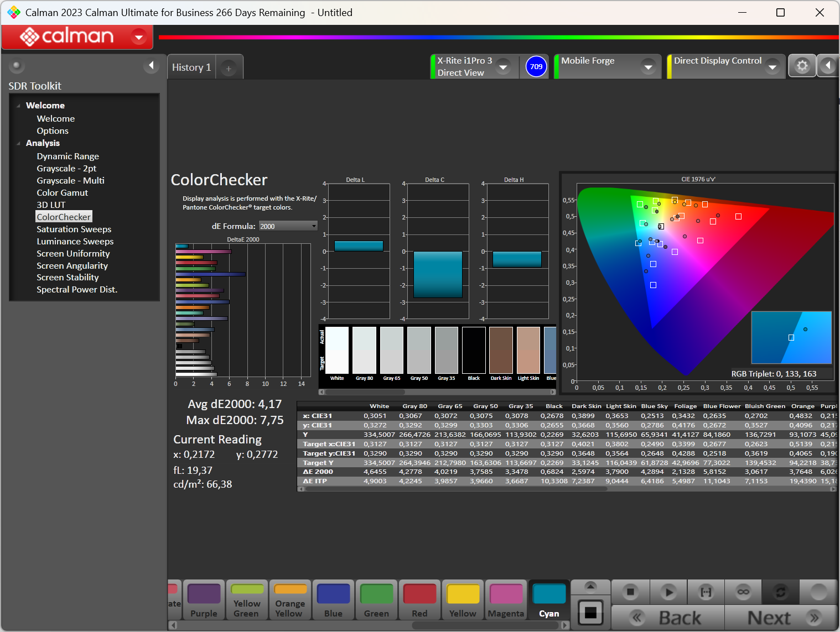
Task: Click the bracketed single read icon
Action: [x=706, y=592]
